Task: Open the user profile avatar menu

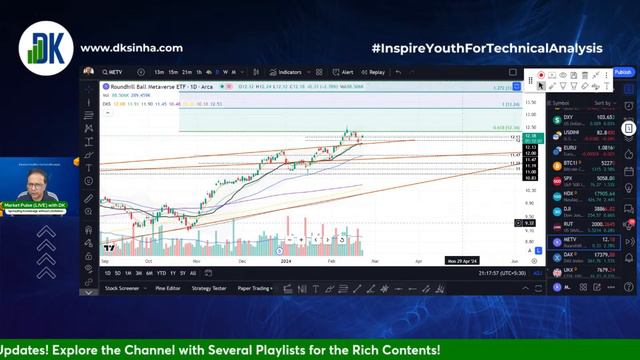Action: tap(89, 72)
